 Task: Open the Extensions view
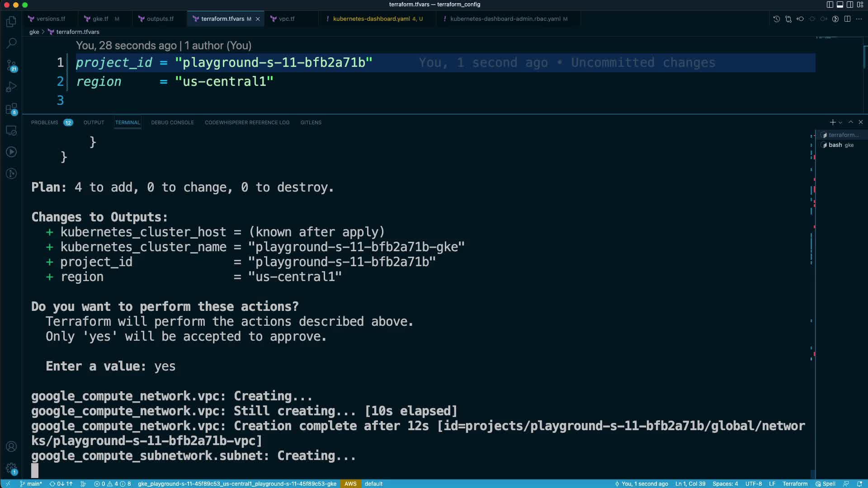pyautogui.click(x=11, y=108)
